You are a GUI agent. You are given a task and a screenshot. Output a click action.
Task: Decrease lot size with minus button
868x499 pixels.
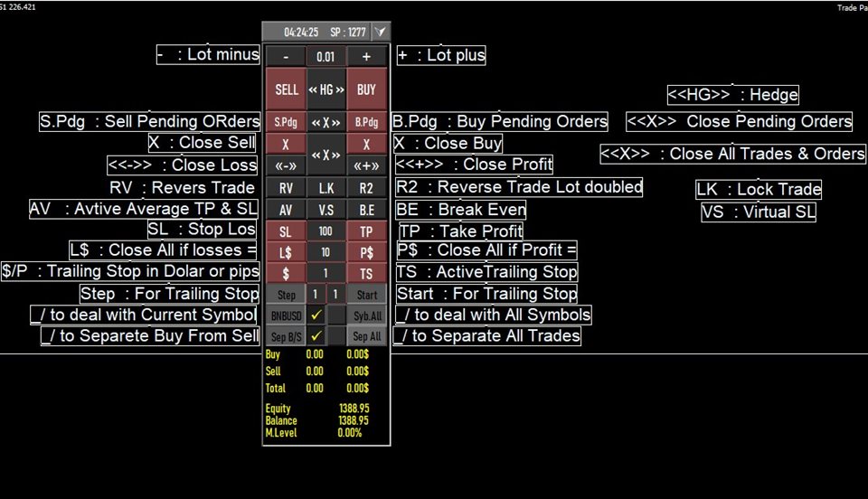[x=286, y=56]
